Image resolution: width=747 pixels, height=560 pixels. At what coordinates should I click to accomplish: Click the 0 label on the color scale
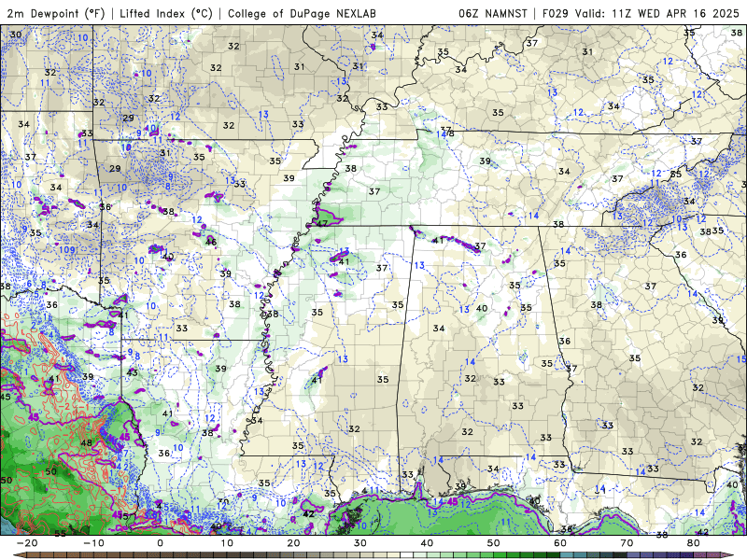point(160,543)
